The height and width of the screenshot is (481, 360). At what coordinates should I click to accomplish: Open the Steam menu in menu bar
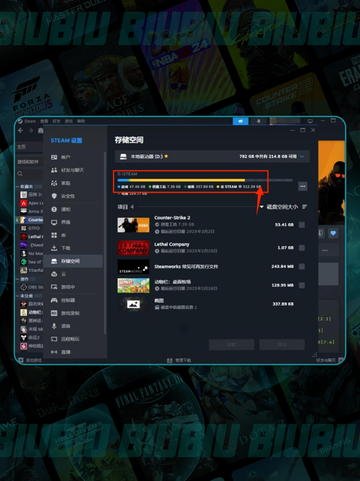30,121
